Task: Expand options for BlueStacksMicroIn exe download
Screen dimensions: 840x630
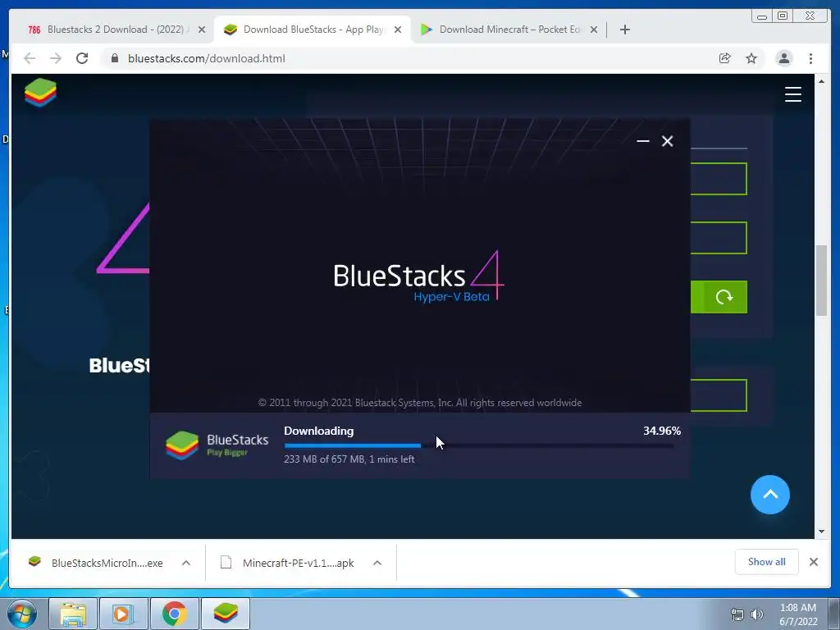Action: pos(186,563)
